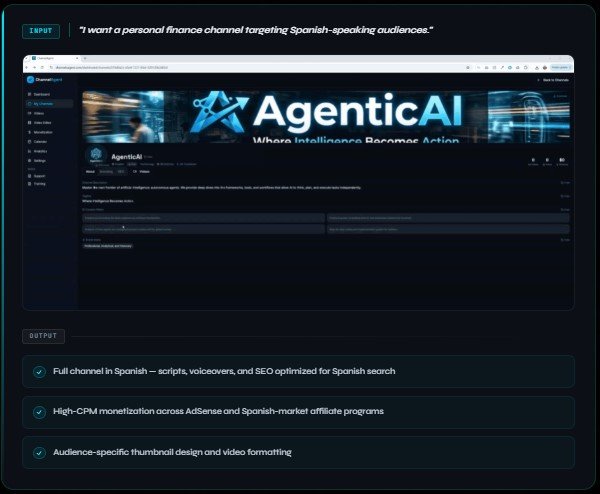Viewport: 600px width, 494px height.
Task: Edit the Content Pillars section
Action: 565,210
